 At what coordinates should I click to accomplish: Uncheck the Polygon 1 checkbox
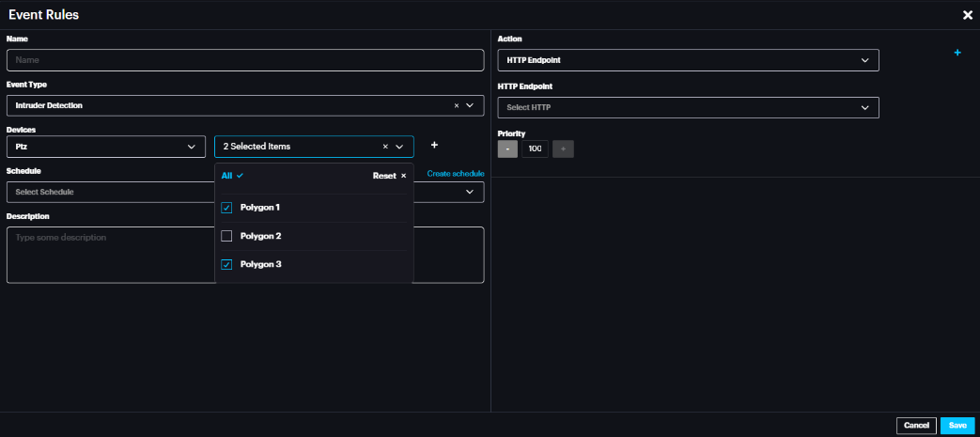226,208
